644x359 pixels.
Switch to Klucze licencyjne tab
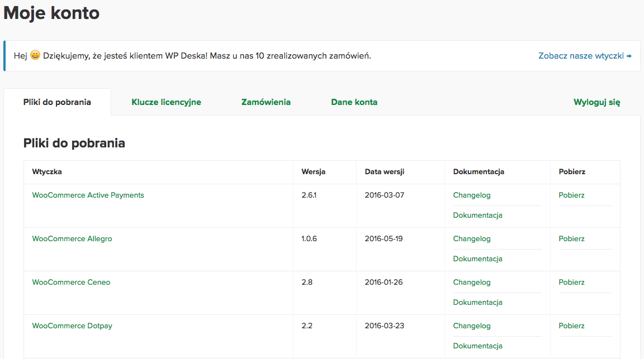[x=167, y=102]
